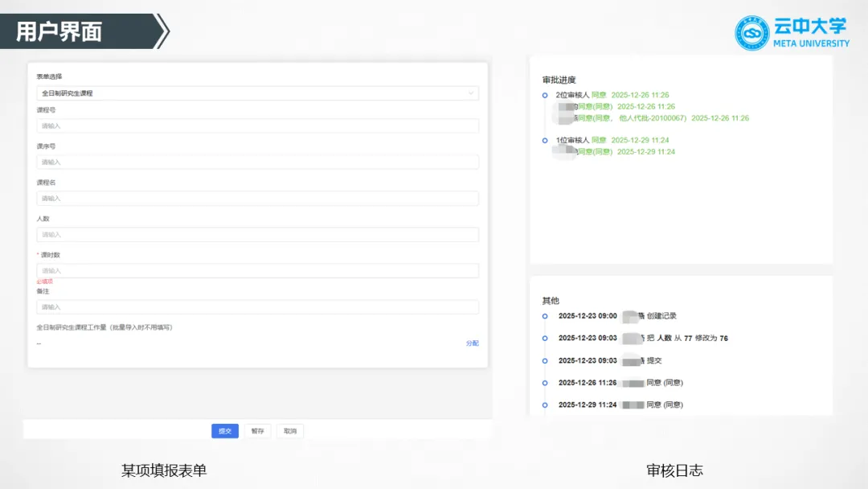Screen dimensions: 868x489
Task: Select the 审批进度 heading text
Action: pos(559,80)
